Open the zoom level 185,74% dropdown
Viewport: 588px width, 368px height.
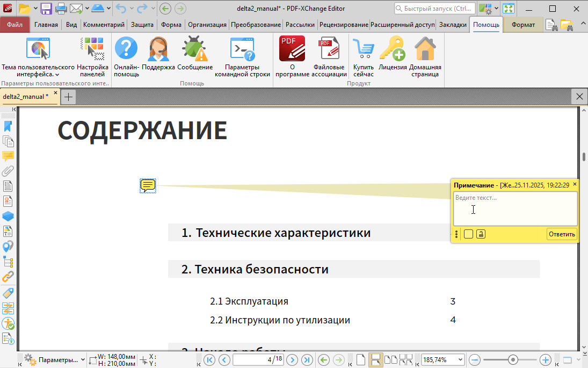pos(460,359)
